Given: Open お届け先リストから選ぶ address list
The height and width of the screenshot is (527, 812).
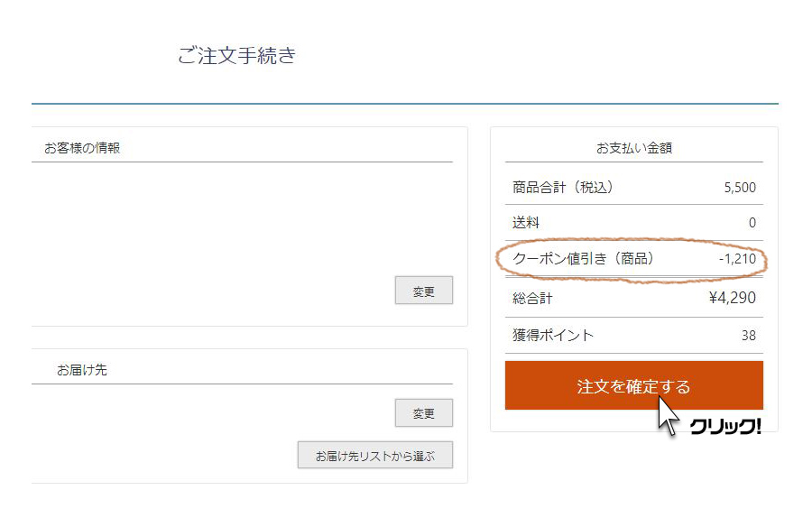Looking at the screenshot, I should 375,455.
